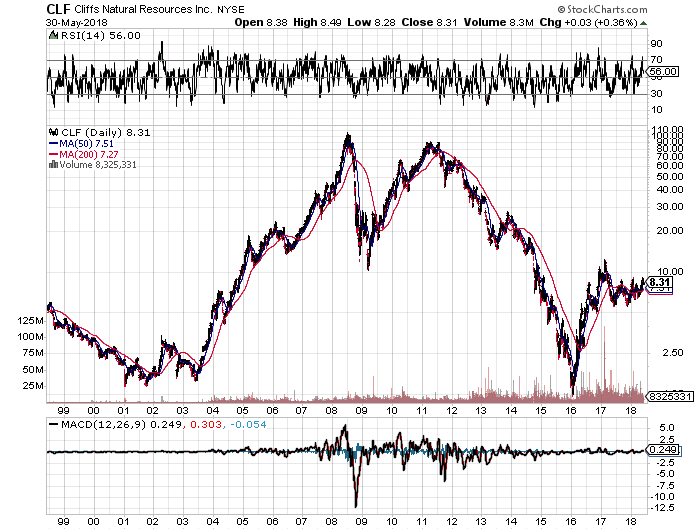Click the MACD(12,26,9) 0.249 legend label
700x530 pixels.
tap(121, 424)
